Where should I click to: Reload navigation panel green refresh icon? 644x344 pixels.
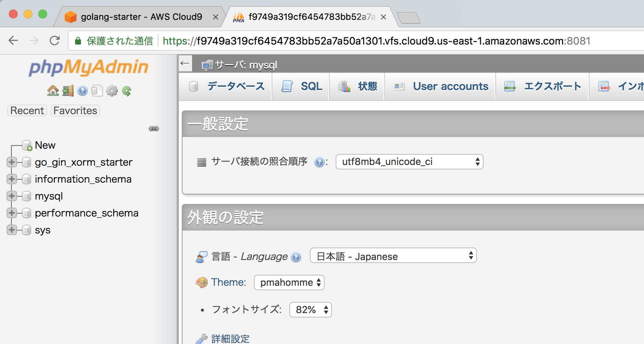[x=127, y=91]
